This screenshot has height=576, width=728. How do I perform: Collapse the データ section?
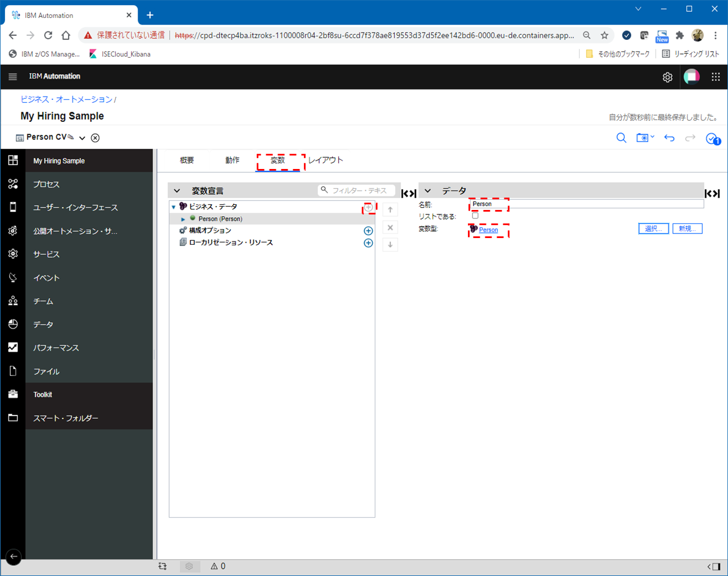[x=427, y=191]
